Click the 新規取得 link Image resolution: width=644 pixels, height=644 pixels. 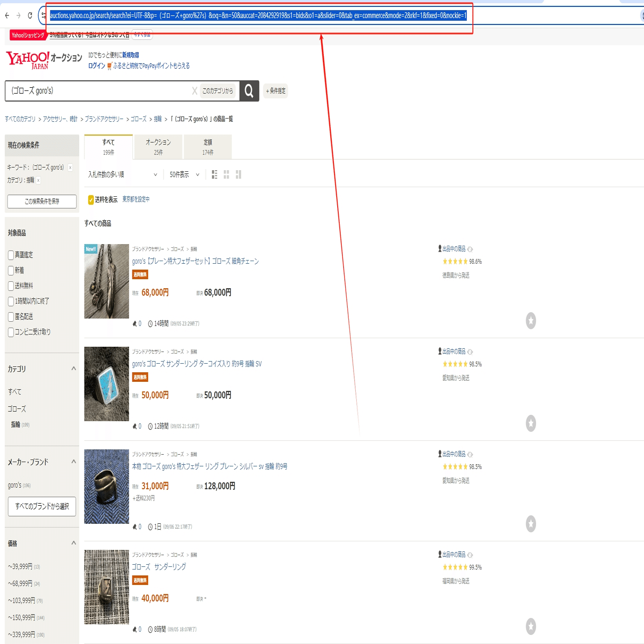coord(130,55)
